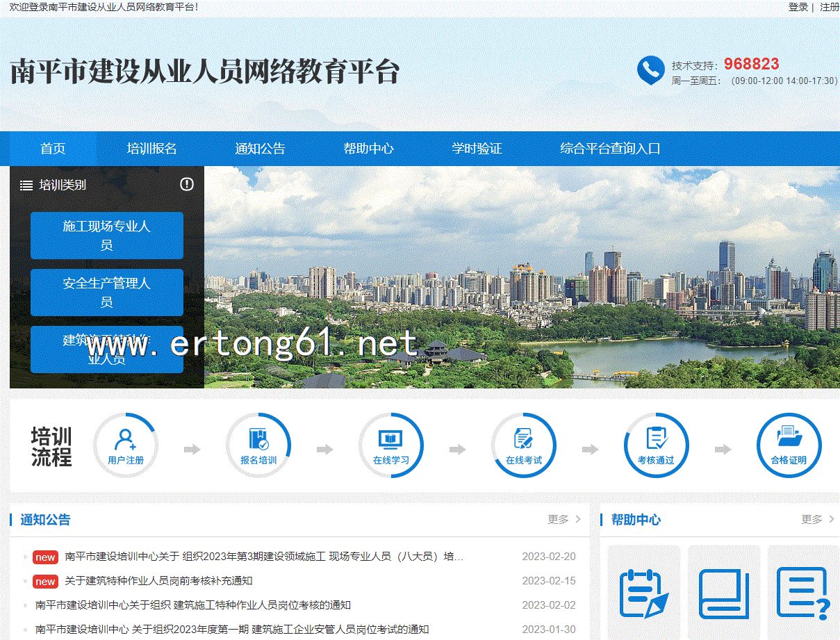Open the book icon in help center
Screen dimensions: 840x640
tap(723, 593)
